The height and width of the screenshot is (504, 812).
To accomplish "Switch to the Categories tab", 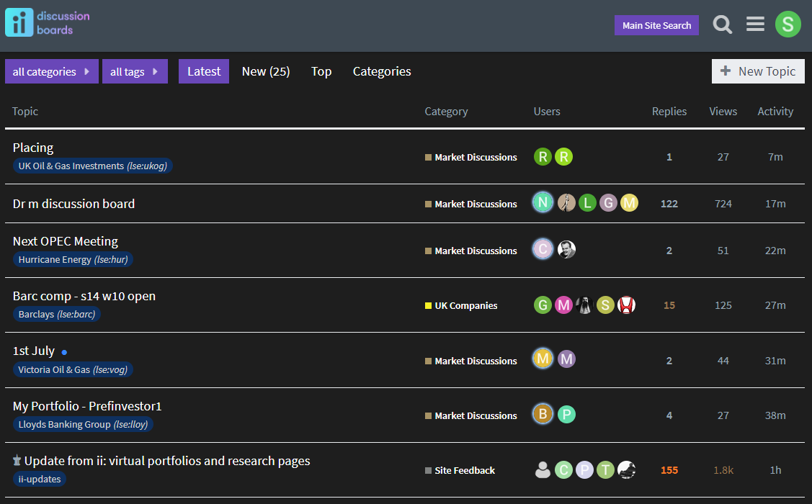I will (382, 71).
